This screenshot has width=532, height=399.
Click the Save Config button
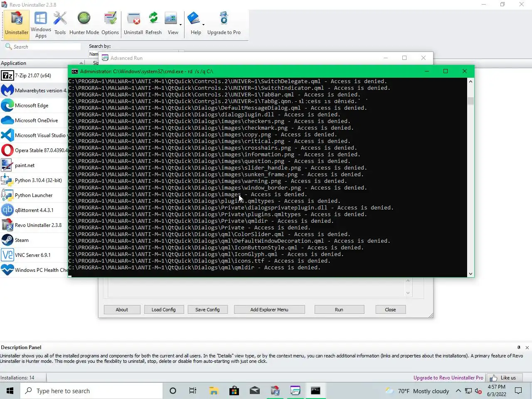point(207,310)
